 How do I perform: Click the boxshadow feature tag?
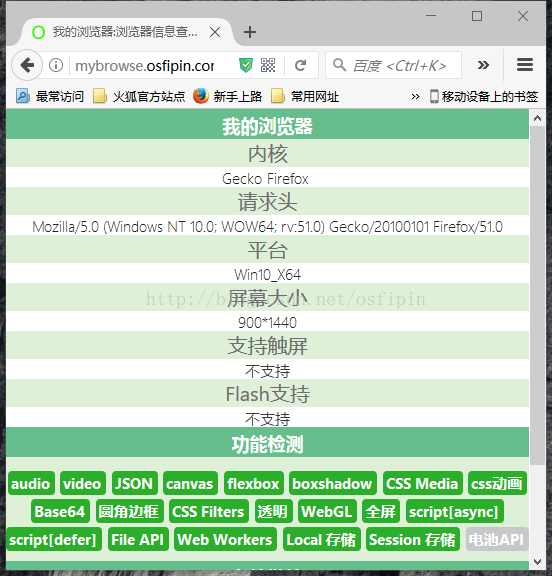click(333, 483)
